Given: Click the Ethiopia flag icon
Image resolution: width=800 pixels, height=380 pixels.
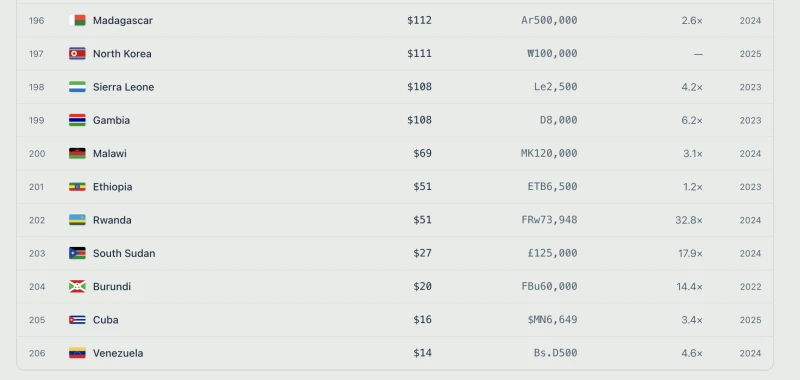Looking at the screenshot, I should [78, 187].
